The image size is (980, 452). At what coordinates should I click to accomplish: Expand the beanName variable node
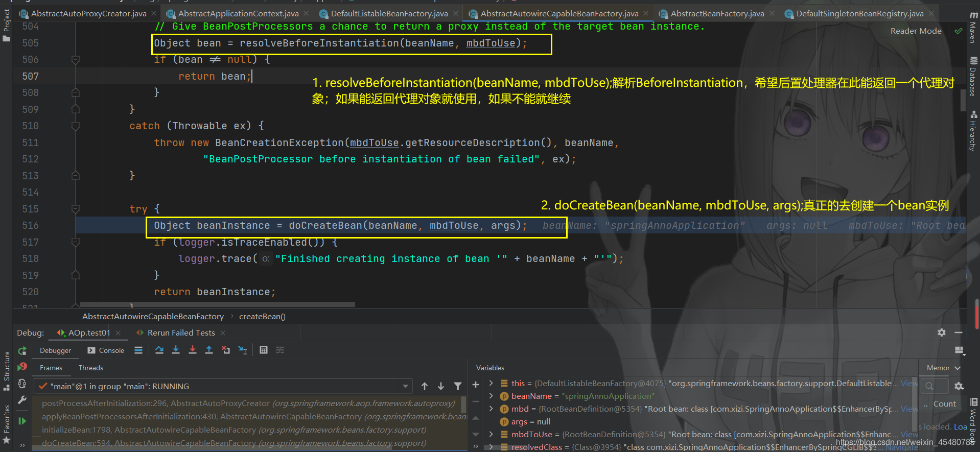point(491,396)
